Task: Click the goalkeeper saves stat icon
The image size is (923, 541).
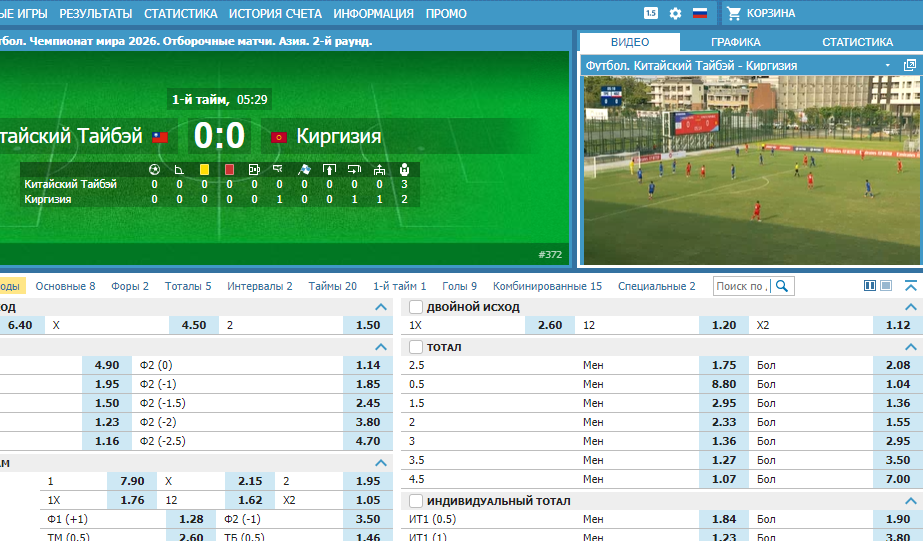Action: coord(404,170)
